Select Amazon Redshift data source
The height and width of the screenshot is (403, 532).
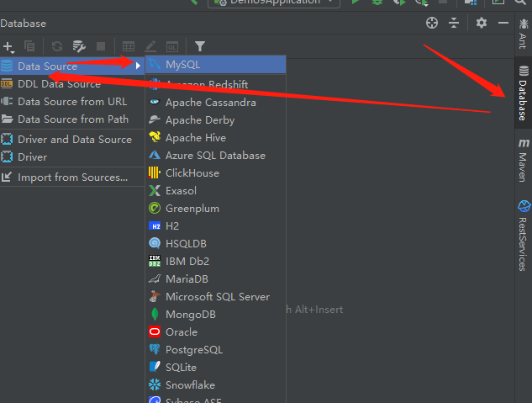click(x=216, y=84)
